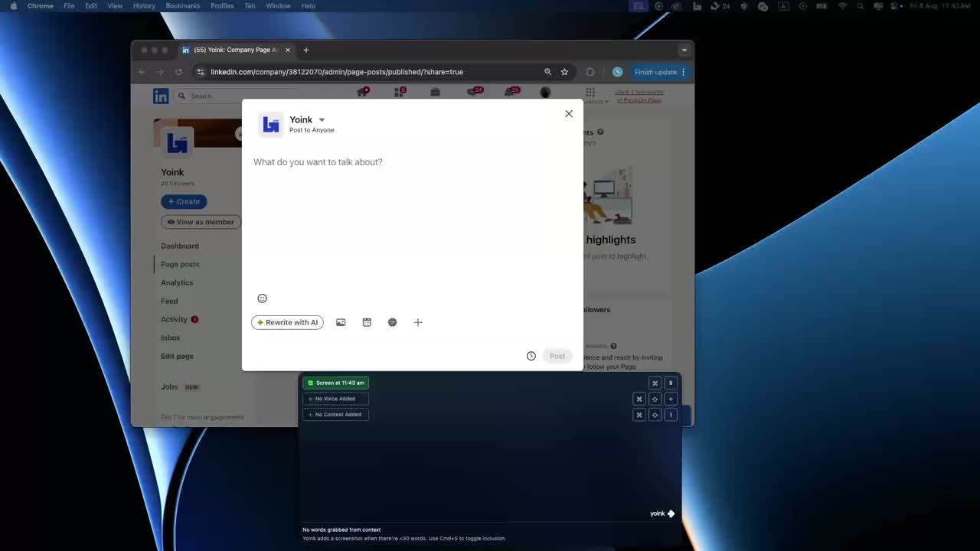The height and width of the screenshot is (551, 980).
Task: Open Yoink post audience dropdown arrow
Action: pyautogui.click(x=322, y=119)
